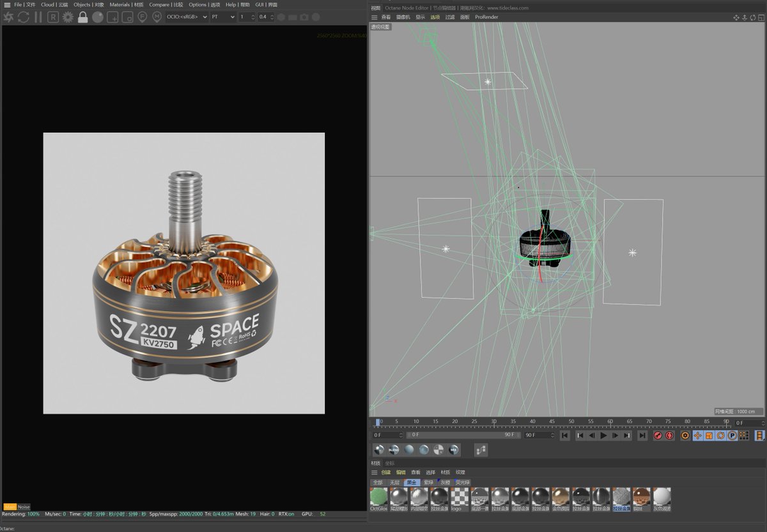This screenshot has height=532, width=767.
Task: Open the File menu in Live Viewer
Action: pyautogui.click(x=25, y=4)
